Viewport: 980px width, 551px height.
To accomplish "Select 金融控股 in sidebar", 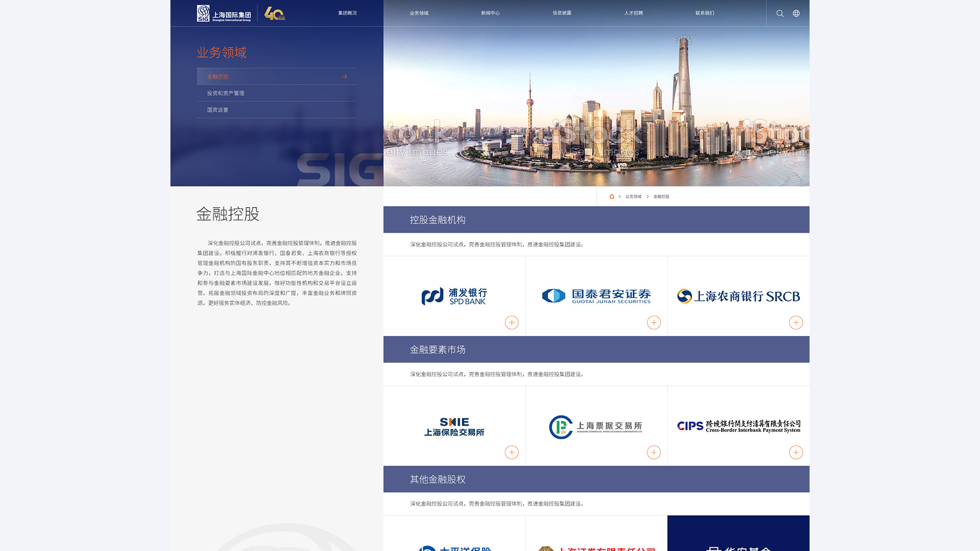I will pos(277,77).
